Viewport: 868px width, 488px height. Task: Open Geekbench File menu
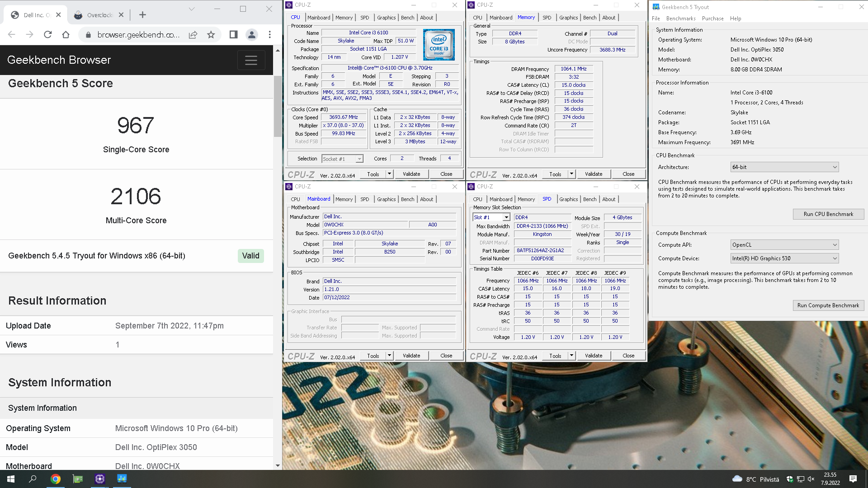pos(656,19)
